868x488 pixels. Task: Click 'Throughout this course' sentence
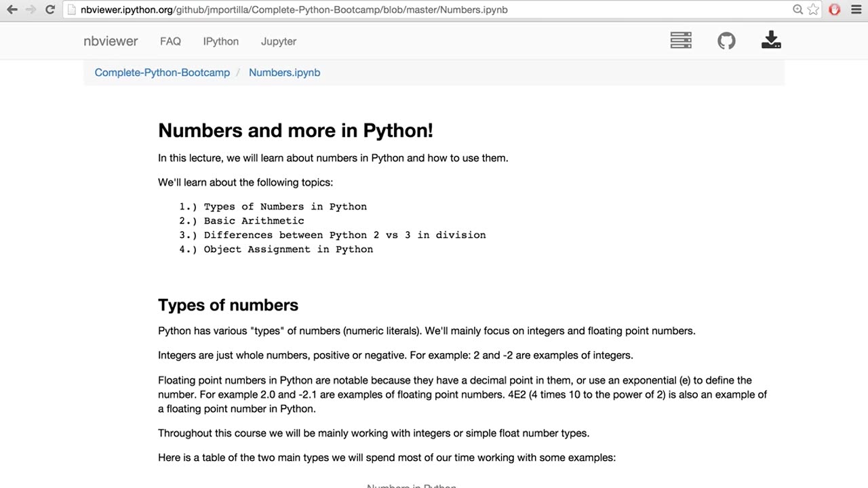pos(374,433)
